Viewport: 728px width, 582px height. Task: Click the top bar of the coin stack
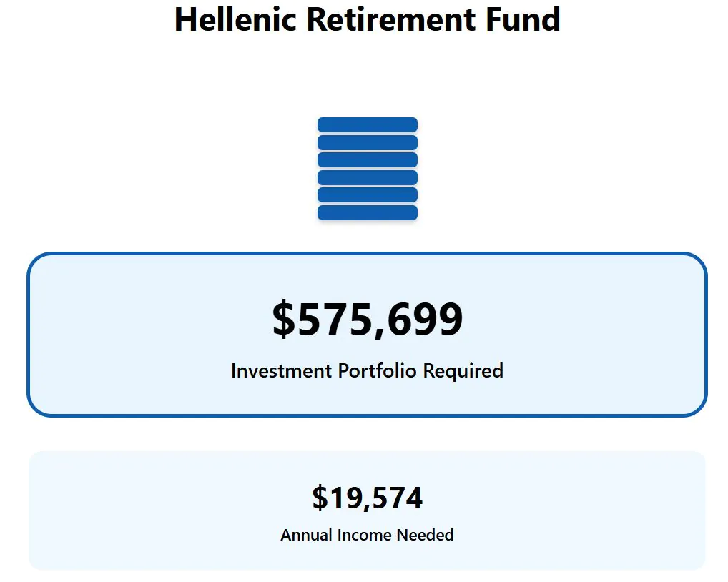click(x=367, y=125)
